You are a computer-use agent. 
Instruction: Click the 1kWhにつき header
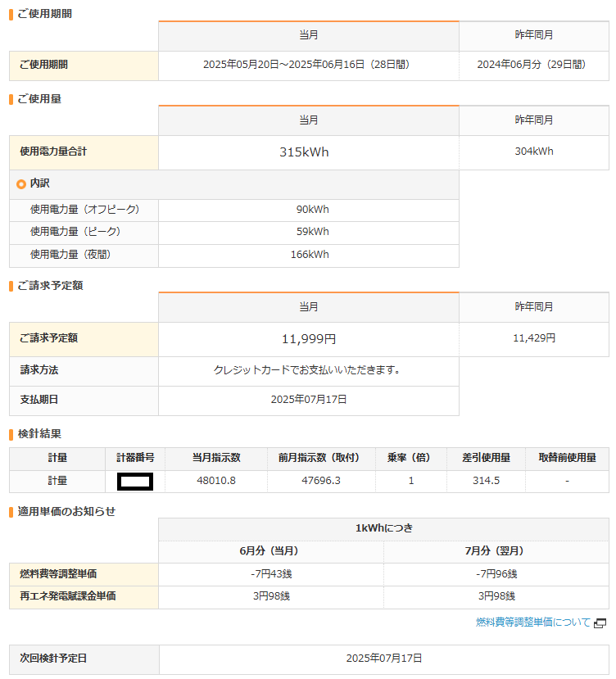tap(384, 528)
